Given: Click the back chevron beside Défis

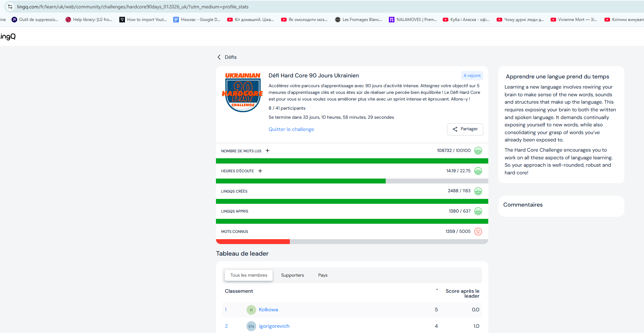Looking at the screenshot, I should click(x=219, y=57).
